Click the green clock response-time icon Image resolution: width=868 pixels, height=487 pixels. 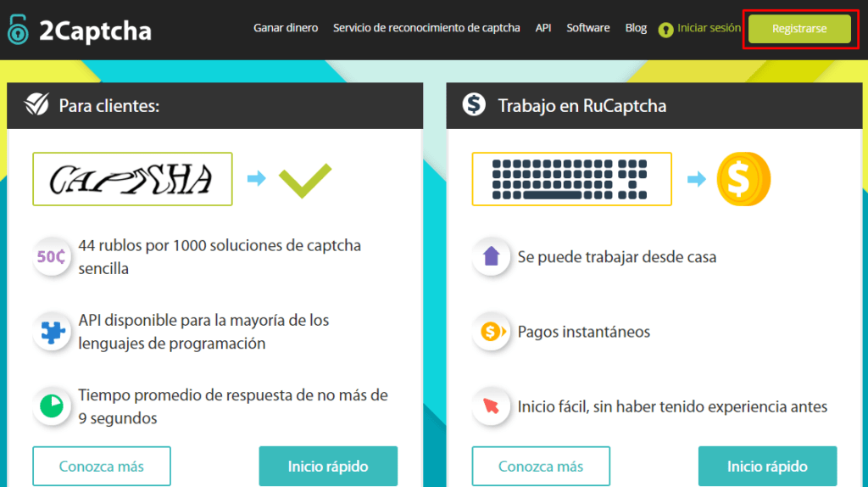pyautogui.click(x=52, y=406)
